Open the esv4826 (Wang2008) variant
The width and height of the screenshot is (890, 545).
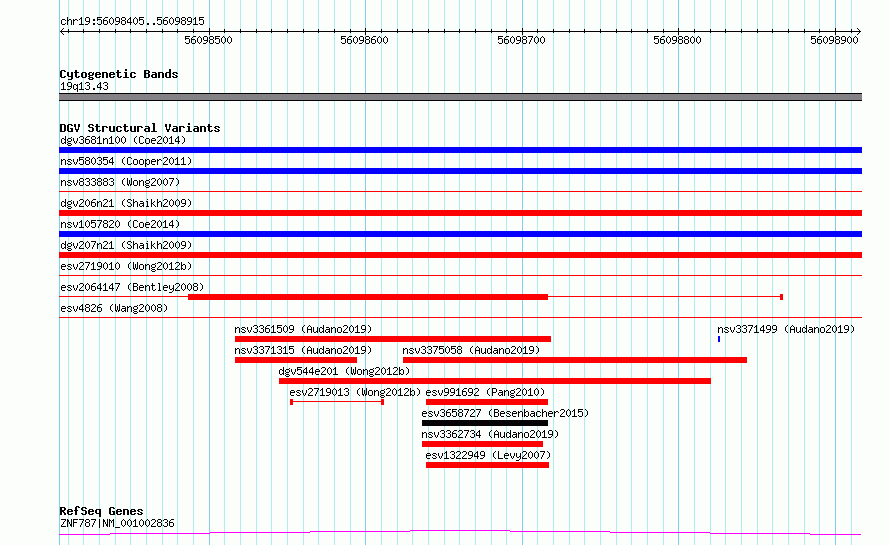(x=114, y=308)
